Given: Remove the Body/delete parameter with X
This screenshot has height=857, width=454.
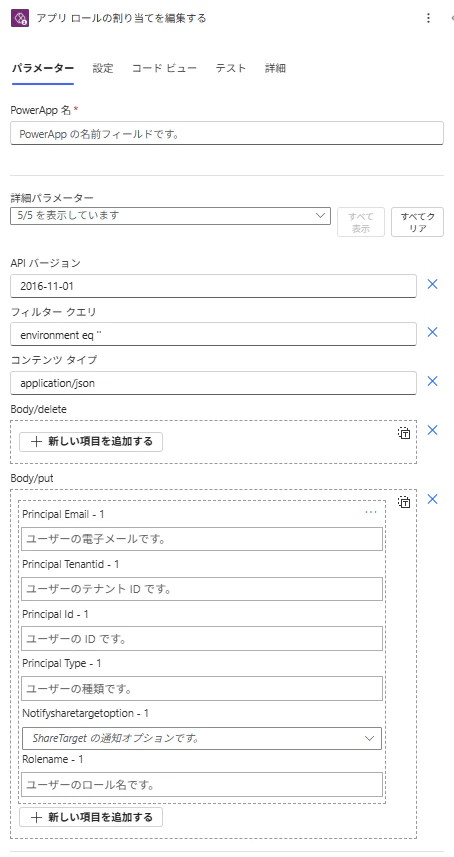Looking at the screenshot, I should [432, 430].
